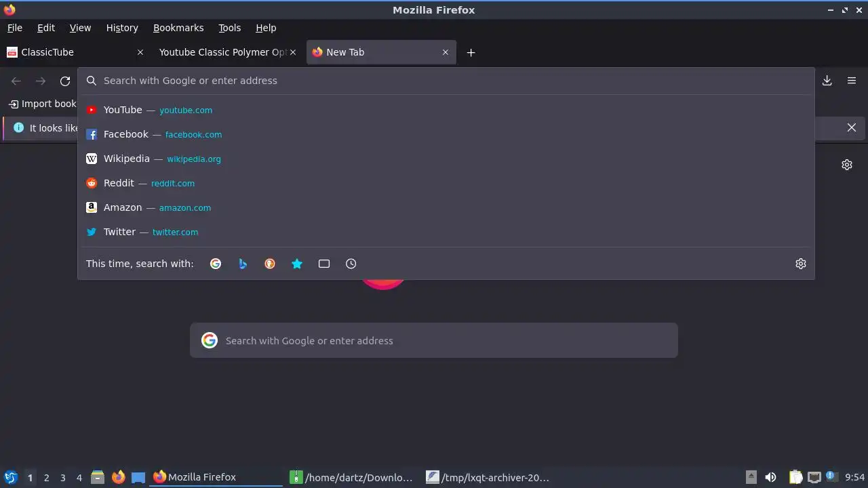Screen dimensions: 868x488
Task: Open the clipboard tray icon
Action: [x=796, y=477]
